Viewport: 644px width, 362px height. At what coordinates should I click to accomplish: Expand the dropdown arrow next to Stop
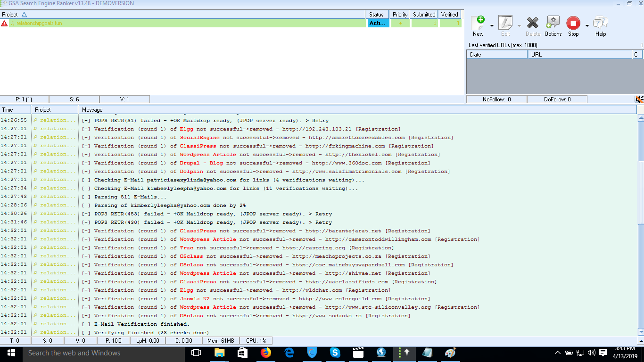click(x=587, y=25)
